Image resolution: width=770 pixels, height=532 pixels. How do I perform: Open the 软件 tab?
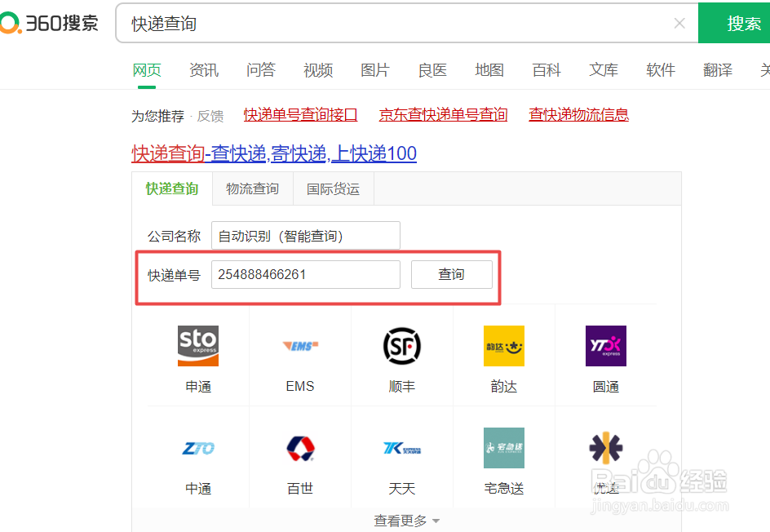pyautogui.click(x=661, y=70)
